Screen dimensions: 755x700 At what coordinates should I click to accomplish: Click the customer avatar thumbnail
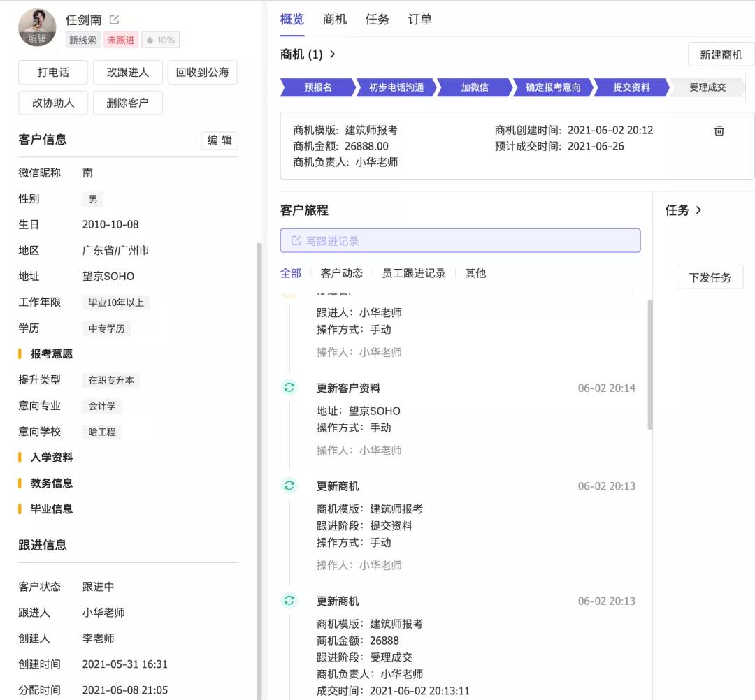(36, 28)
